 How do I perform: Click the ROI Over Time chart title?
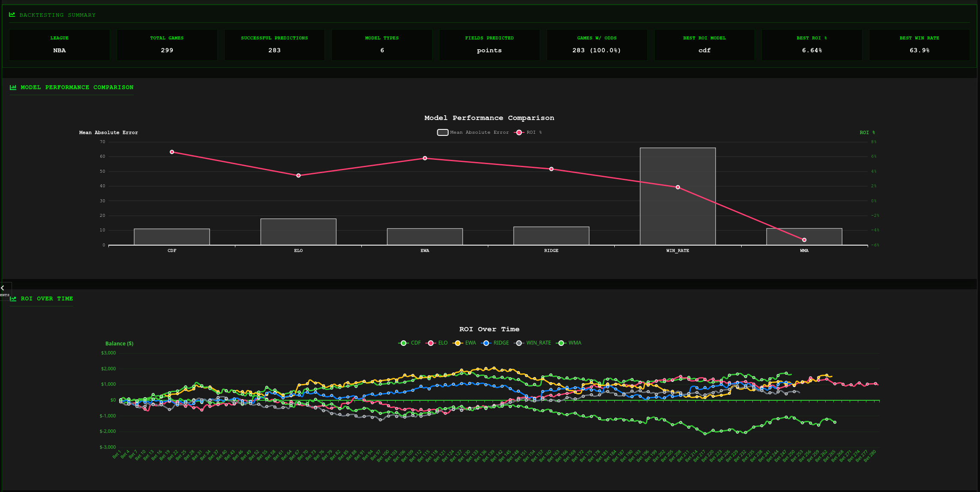click(x=489, y=329)
